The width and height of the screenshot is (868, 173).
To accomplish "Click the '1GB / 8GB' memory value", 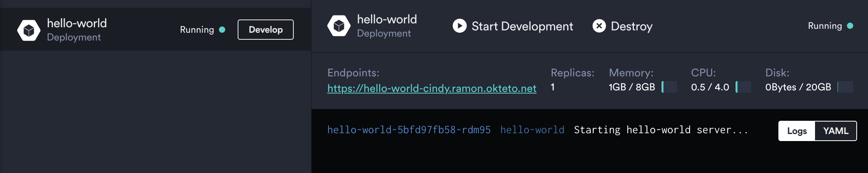I will pos(632,87).
